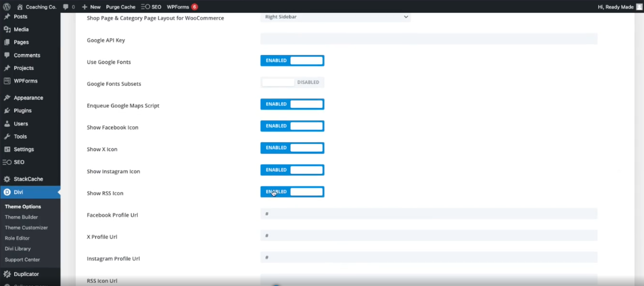Open Posts menu in sidebar
Image resolution: width=644 pixels, height=286 pixels.
[x=21, y=17]
